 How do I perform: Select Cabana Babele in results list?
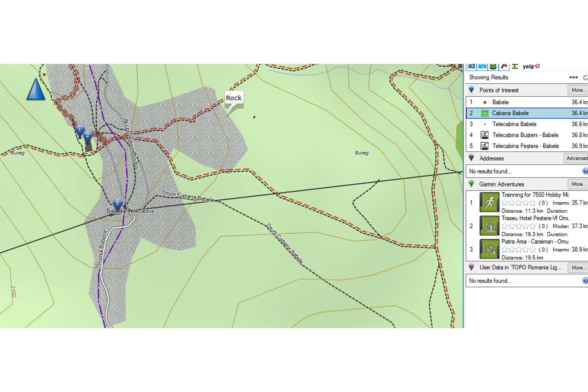point(510,113)
